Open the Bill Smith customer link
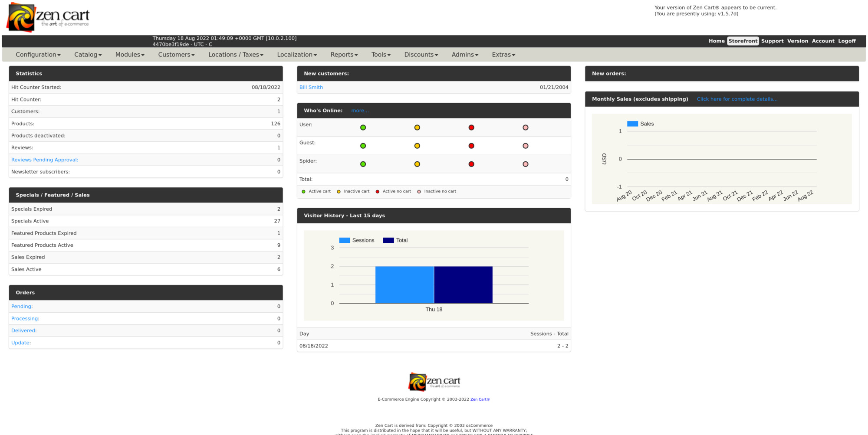 pos(311,87)
